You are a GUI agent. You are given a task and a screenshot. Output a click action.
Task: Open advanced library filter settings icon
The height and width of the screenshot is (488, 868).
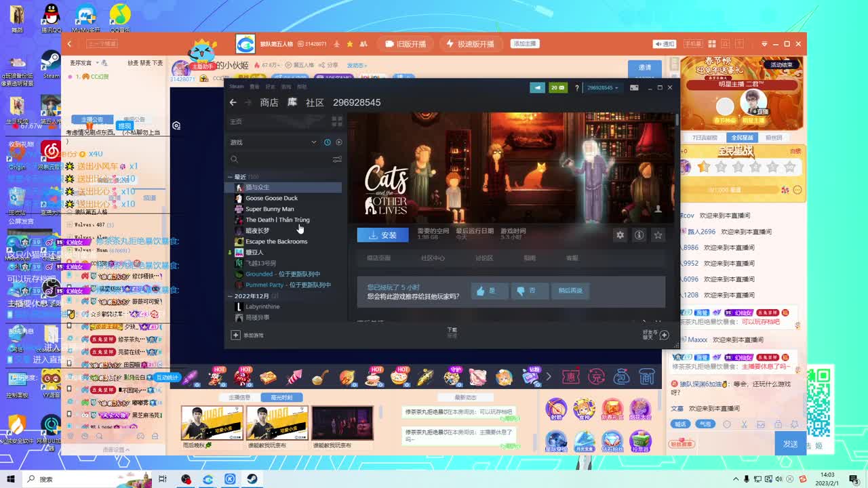click(x=337, y=159)
